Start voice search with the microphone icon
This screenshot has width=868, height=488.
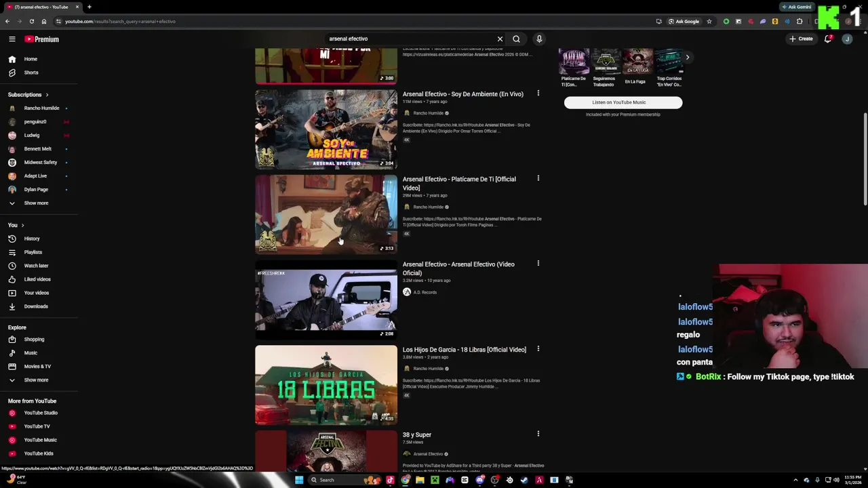pyautogui.click(x=539, y=39)
